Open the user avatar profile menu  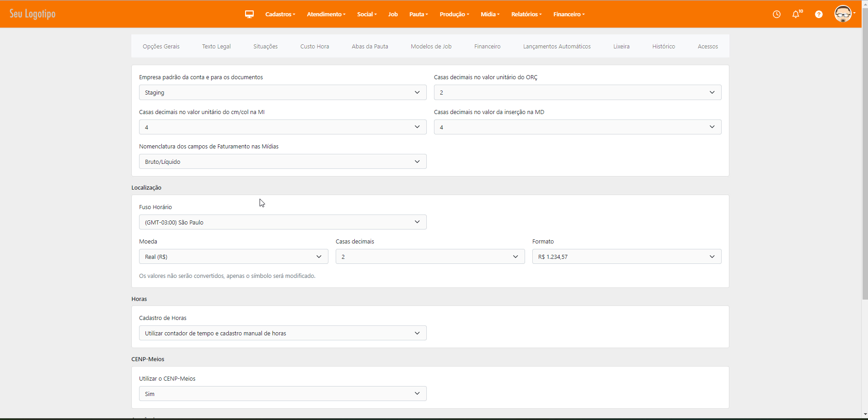click(844, 14)
